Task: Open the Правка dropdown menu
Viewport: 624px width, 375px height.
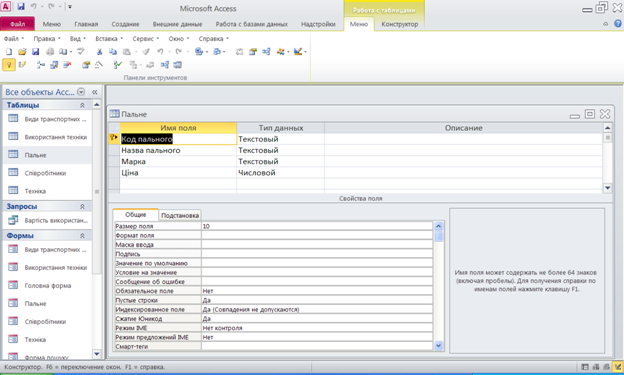Action: pos(47,39)
